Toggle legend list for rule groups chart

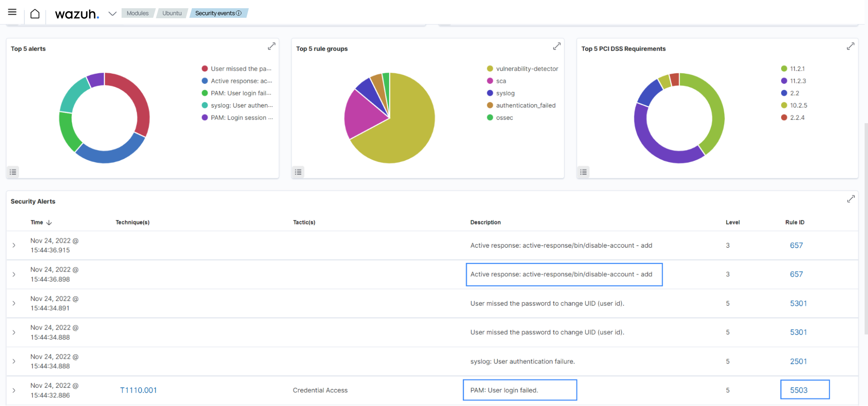(298, 172)
